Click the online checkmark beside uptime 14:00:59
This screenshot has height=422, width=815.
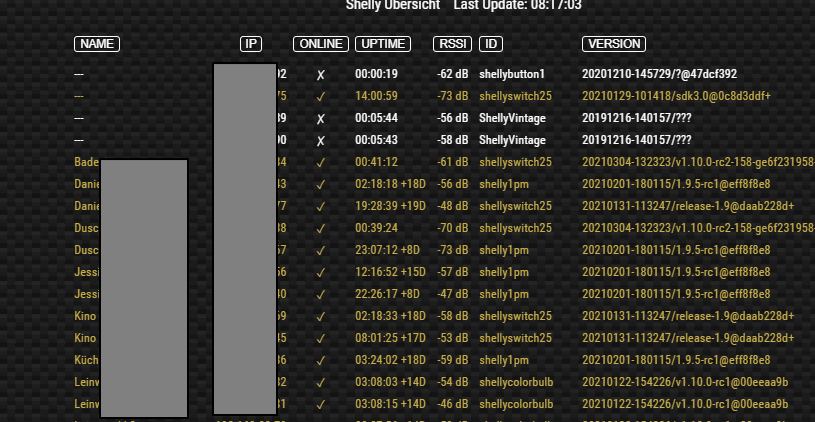(321, 97)
